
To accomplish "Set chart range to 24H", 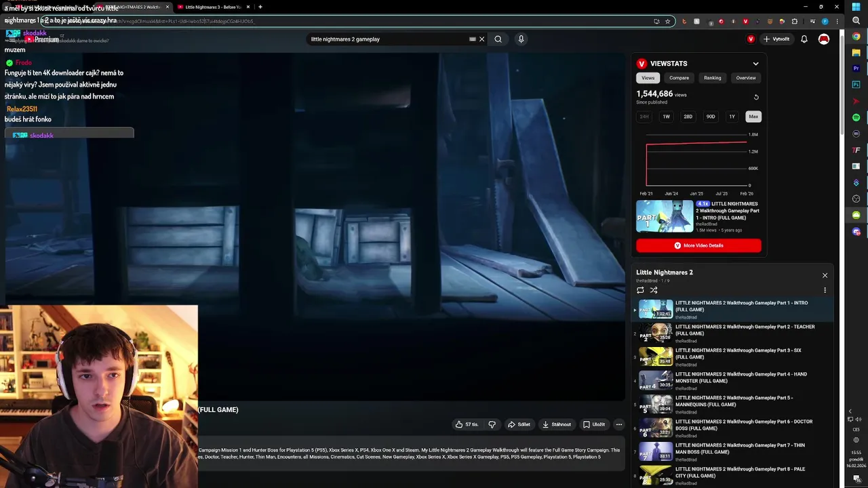I will coord(644,117).
